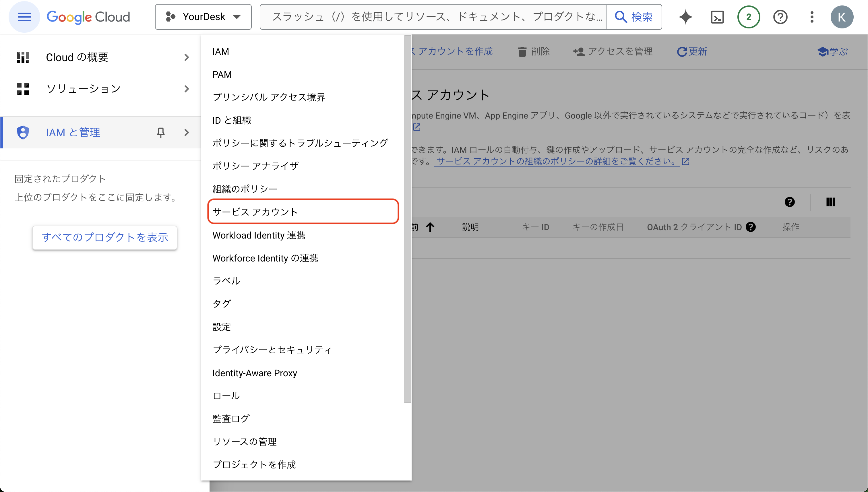The width and height of the screenshot is (868, 492).
Task: Sort by name using the up arrow
Action: click(x=429, y=227)
